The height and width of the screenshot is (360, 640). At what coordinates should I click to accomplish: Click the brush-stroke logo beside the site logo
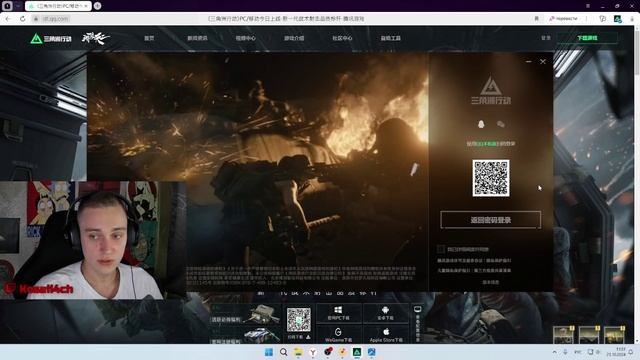[96, 38]
